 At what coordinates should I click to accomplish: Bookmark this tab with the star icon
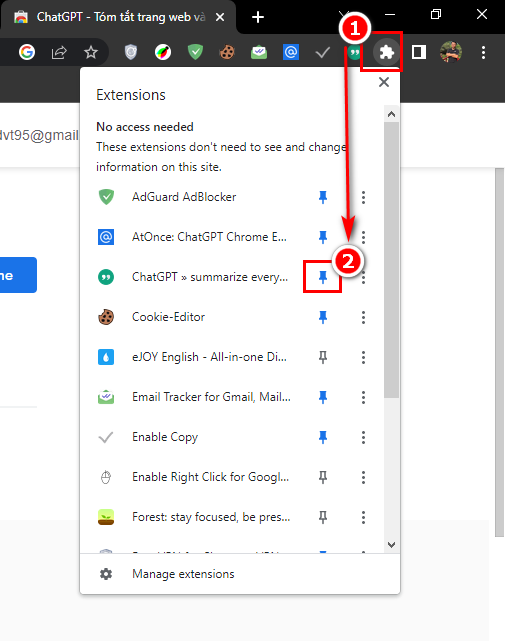[91, 52]
